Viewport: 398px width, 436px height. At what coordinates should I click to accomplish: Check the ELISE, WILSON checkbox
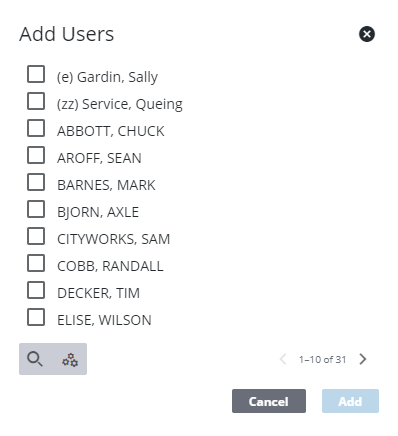click(36, 317)
